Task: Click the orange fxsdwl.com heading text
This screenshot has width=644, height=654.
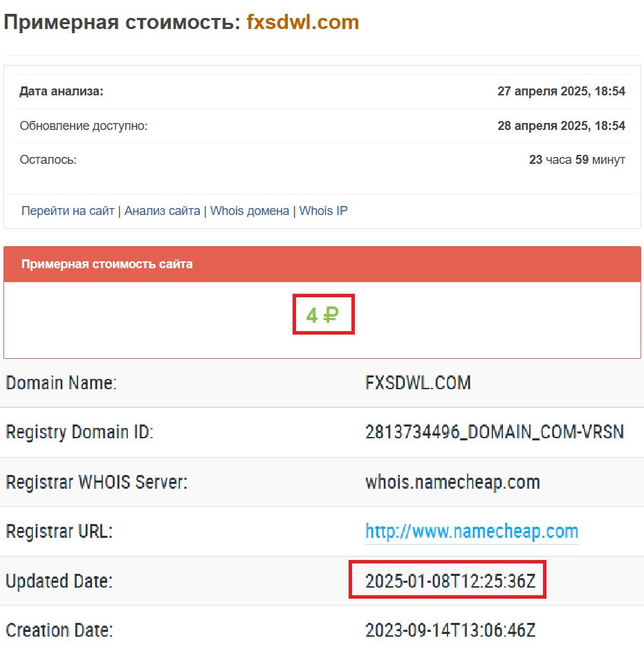Action: 303,22
